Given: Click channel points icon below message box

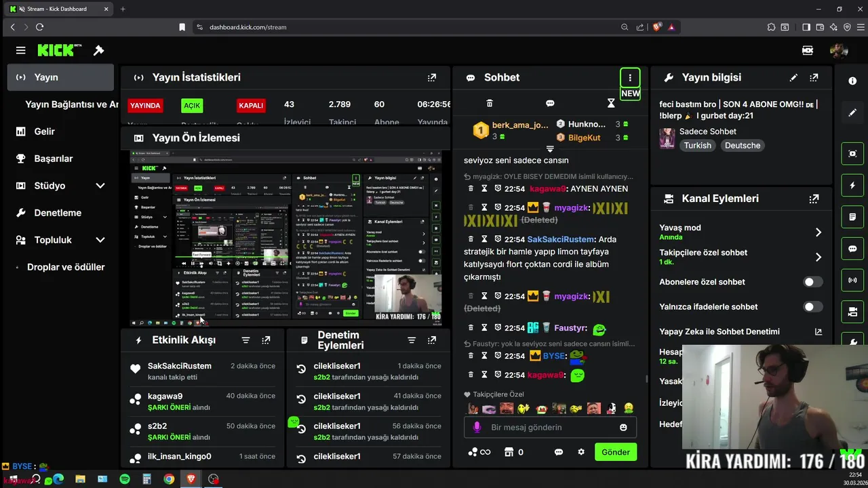Looking at the screenshot, I should coord(479,452).
